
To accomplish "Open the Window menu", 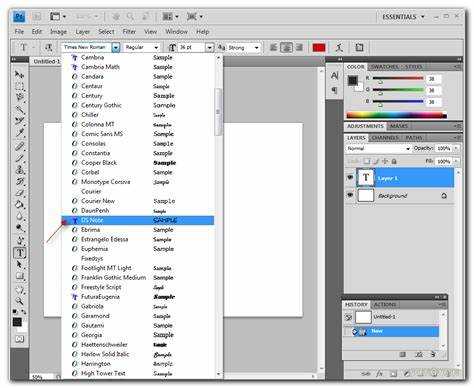I will pyautogui.click(x=176, y=32).
